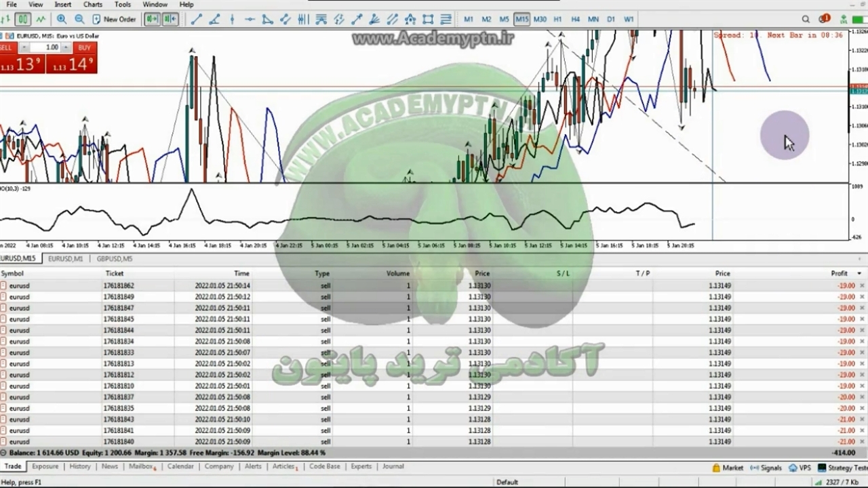Open notifications icon with red badge
Image resolution: width=868 pixels, height=488 pixels.
tap(824, 20)
